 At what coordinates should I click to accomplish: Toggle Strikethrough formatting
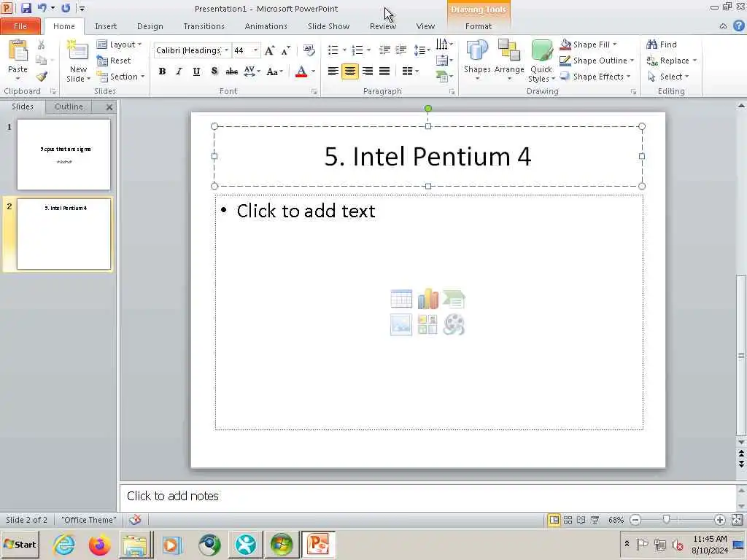(231, 71)
